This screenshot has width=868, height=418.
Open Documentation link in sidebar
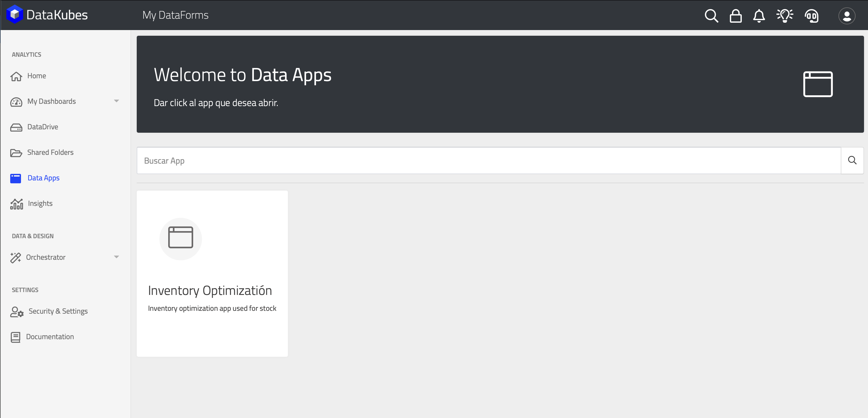50,337
